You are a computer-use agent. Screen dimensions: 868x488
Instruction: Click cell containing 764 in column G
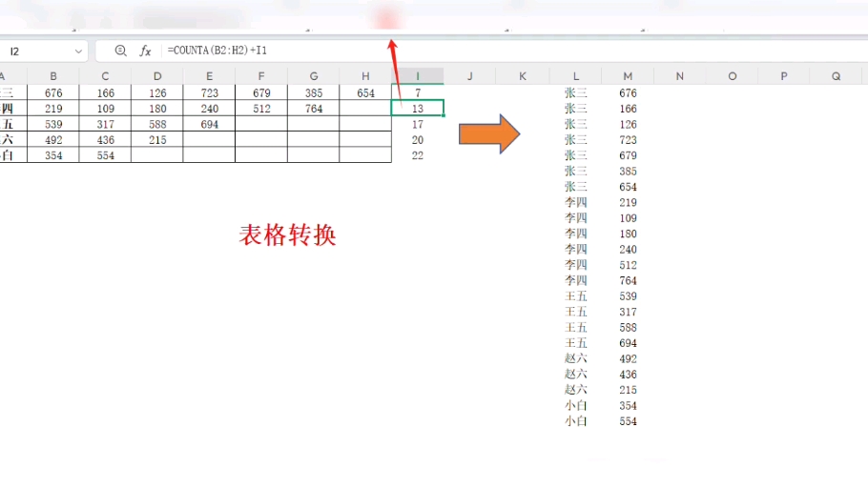pyautogui.click(x=313, y=109)
